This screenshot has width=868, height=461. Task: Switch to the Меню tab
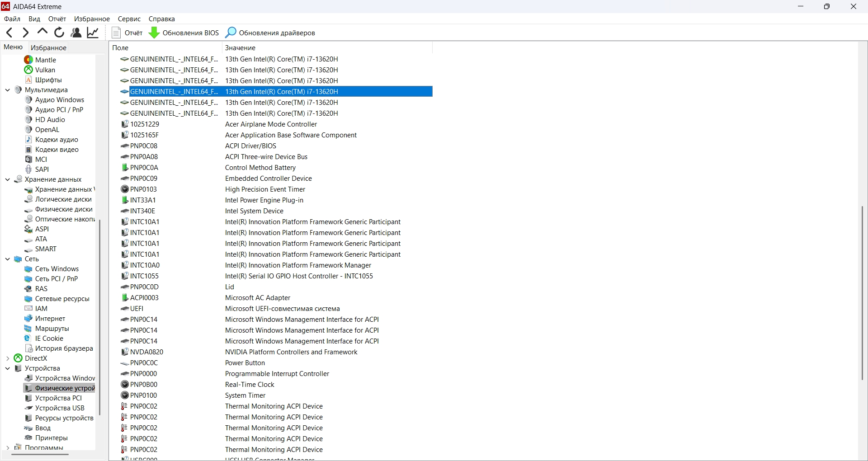click(x=13, y=47)
